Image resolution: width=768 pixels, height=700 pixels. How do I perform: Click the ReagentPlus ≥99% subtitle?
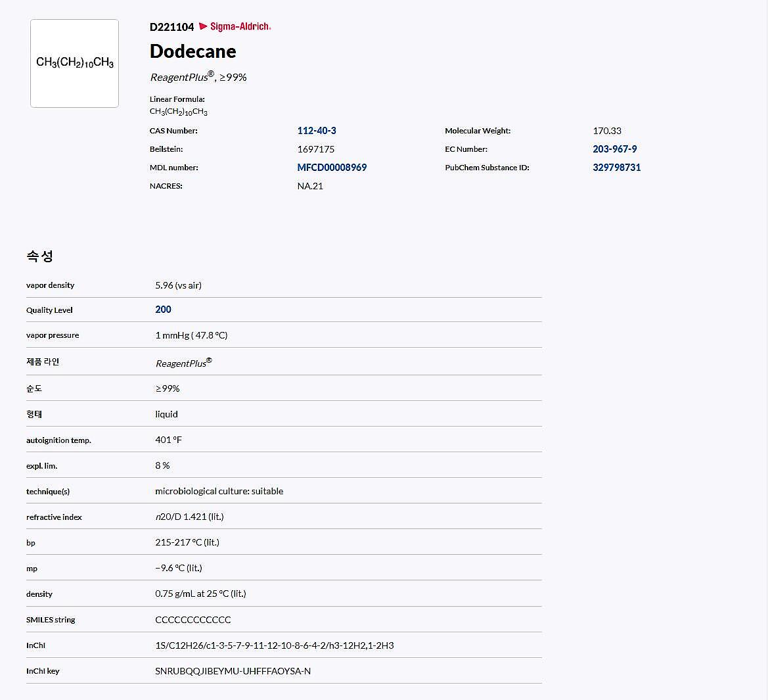pyautogui.click(x=198, y=76)
